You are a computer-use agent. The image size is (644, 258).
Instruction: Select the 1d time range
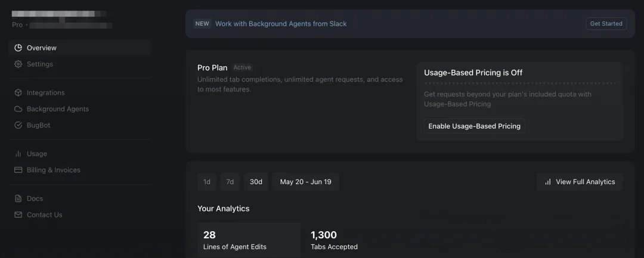(207, 182)
